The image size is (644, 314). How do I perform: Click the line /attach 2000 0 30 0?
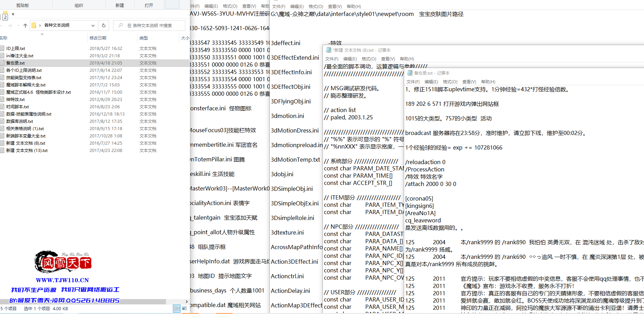click(x=431, y=184)
